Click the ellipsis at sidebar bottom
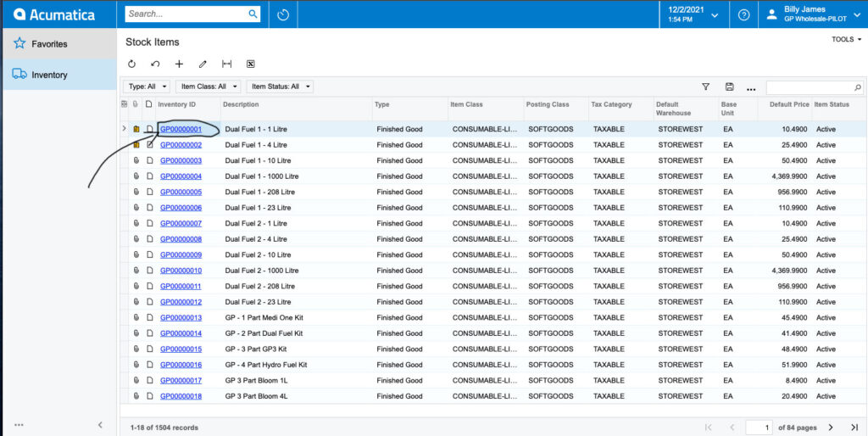868x436 pixels. tap(19, 425)
